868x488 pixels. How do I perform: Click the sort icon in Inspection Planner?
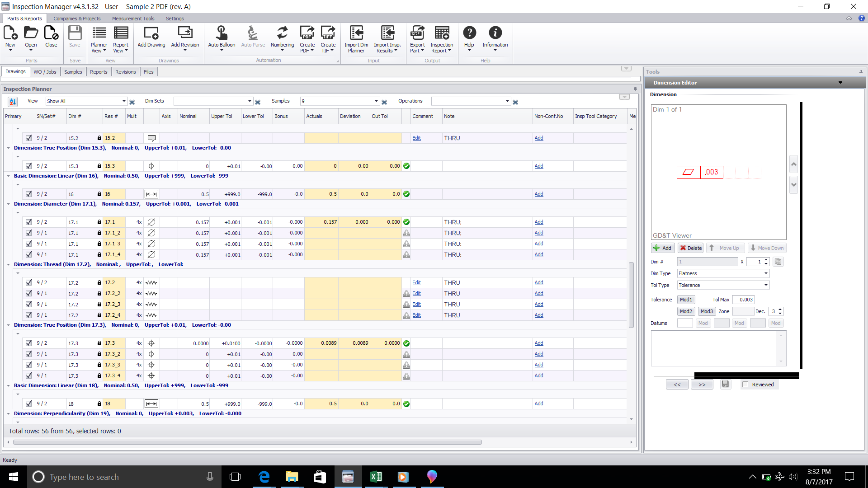[x=13, y=102]
